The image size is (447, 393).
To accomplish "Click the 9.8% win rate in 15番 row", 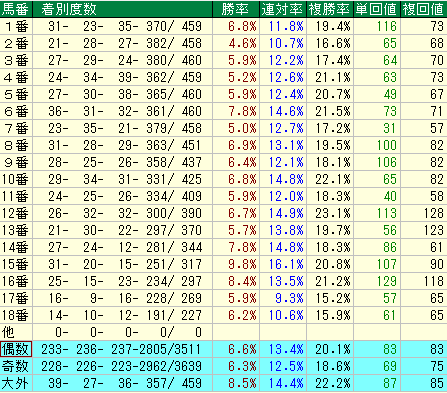I will (242, 264).
